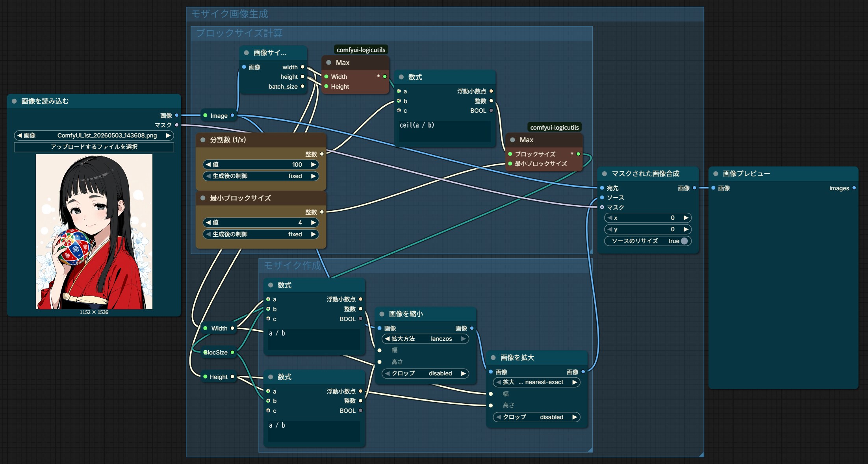Click the comfyui-logicutils badge above ブロックサイズ Max

(x=554, y=127)
